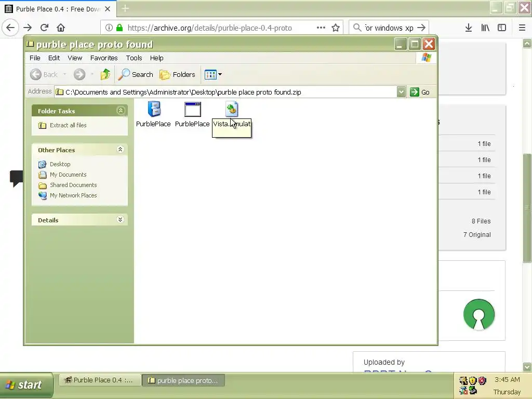Click purble place proto taskbar button
Viewport: 532px width, 399px height.
(183, 380)
